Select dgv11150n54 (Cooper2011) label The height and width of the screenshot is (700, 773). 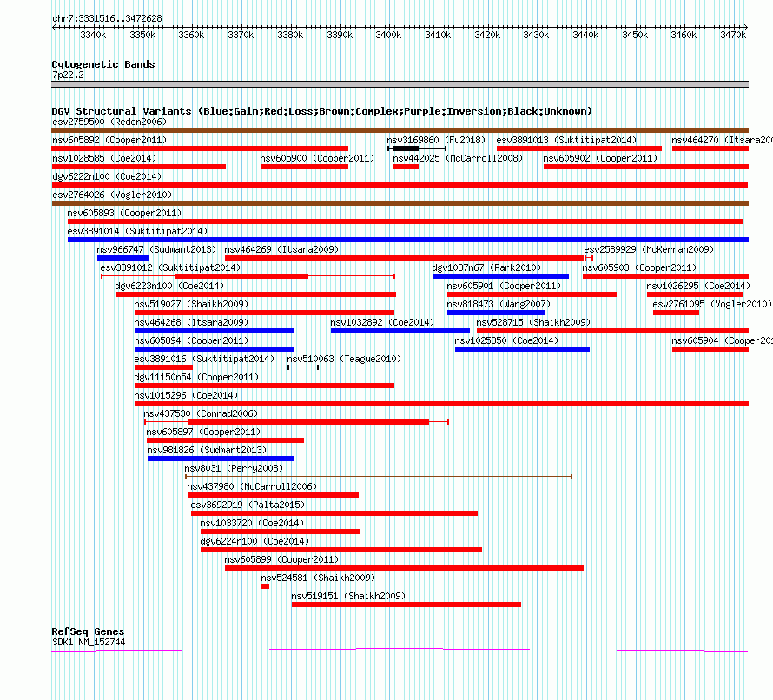coord(196,377)
